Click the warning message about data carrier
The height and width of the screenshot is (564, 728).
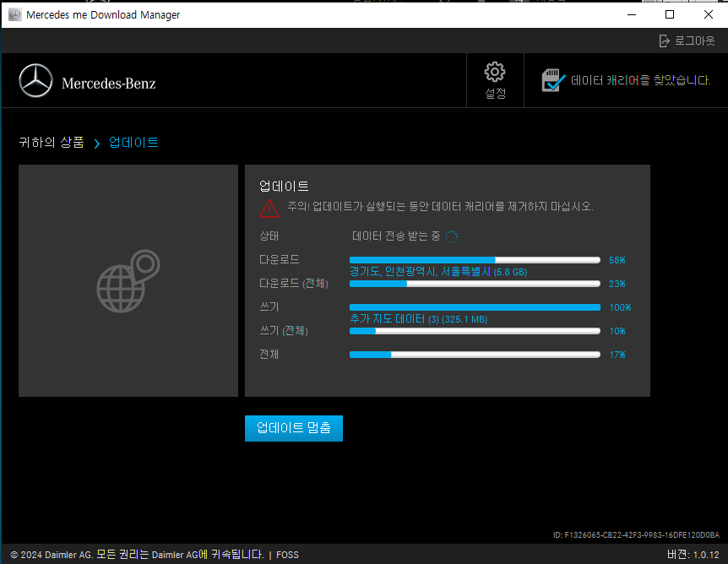(440, 206)
